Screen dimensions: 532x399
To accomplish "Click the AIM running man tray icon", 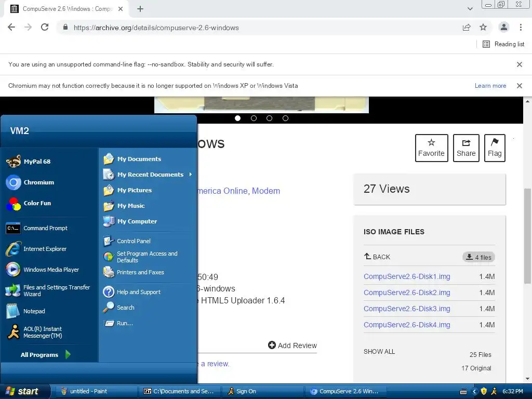I will click(494, 391).
